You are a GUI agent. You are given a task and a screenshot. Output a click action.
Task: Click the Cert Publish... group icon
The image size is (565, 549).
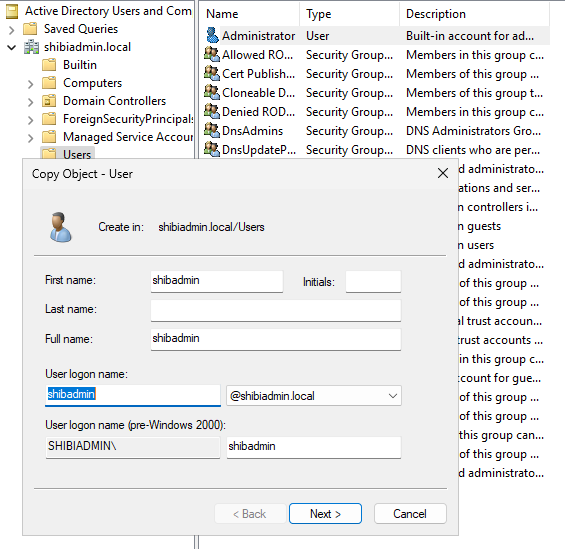212,73
